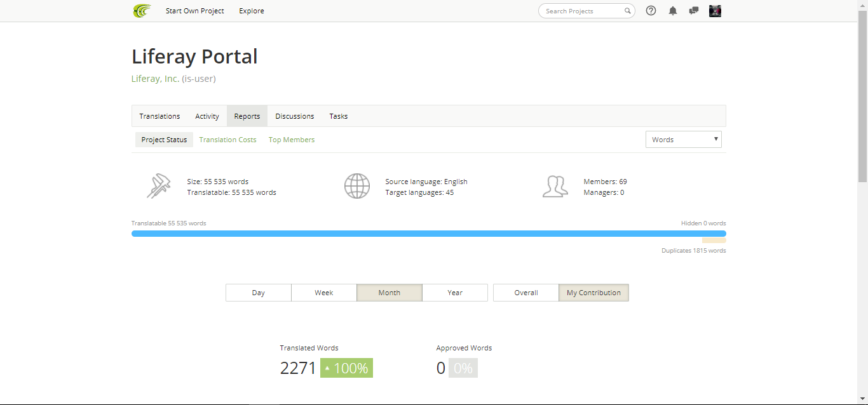Click the Crowdin logo icon
This screenshot has height=405, width=868.
[142, 11]
